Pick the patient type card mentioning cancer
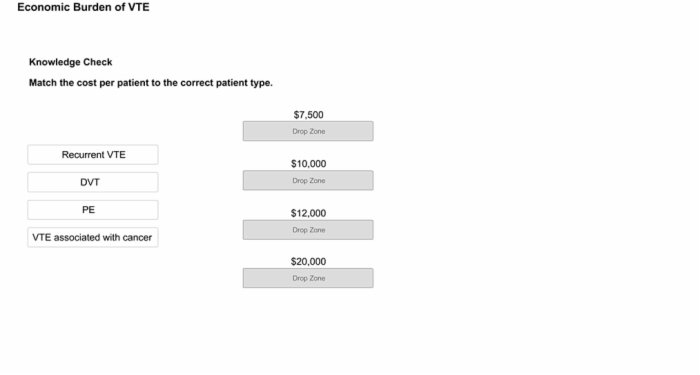 click(x=93, y=238)
